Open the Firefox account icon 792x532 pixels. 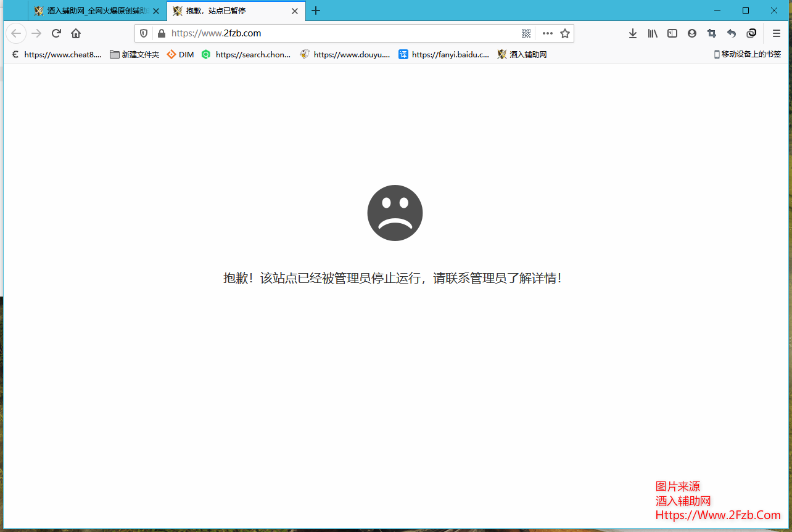click(691, 33)
